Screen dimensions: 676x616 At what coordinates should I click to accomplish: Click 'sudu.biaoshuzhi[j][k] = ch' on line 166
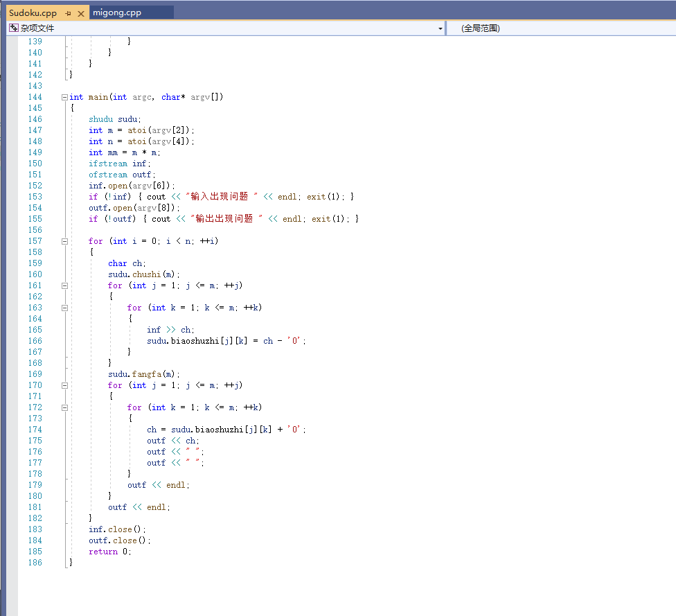click(210, 341)
